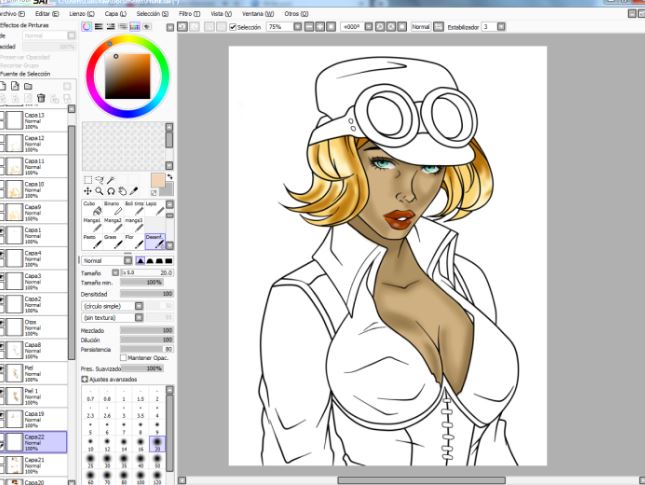Select the Eyedropper tool

(x=134, y=191)
